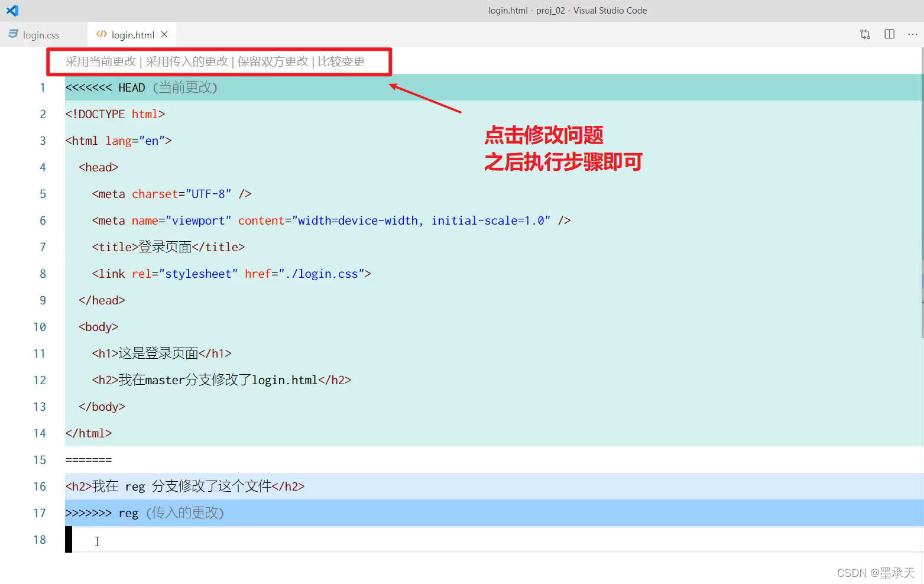924x584 pixels.
Task: Click the ======= separator line
Action: pos(494,460)
